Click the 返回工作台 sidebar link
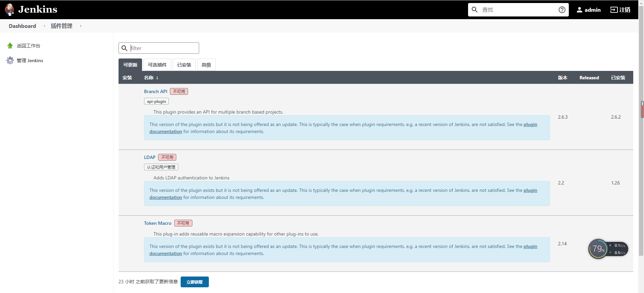Image resolution: width=644 pixels, height=293 pixels. tap(29, 46)
